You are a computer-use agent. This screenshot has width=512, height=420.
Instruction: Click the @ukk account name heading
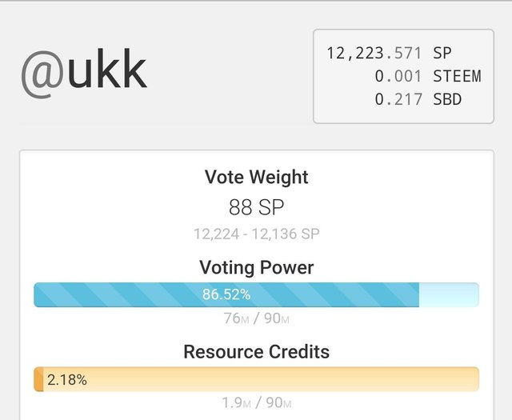[84, 73]
